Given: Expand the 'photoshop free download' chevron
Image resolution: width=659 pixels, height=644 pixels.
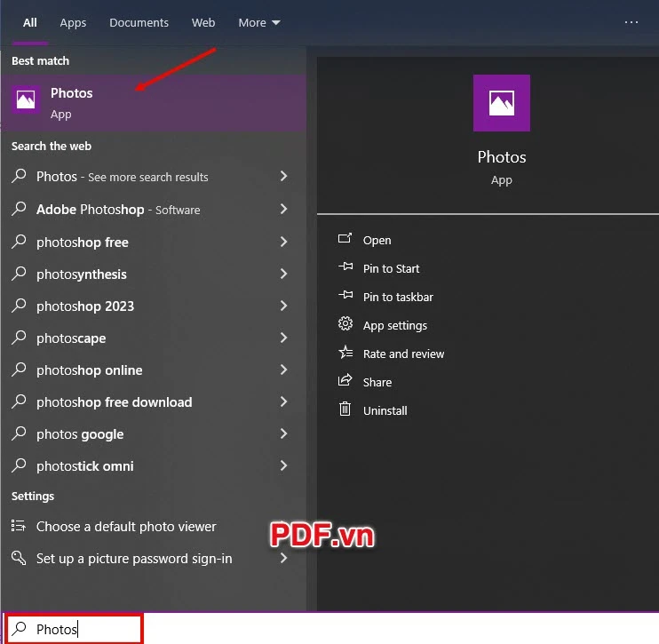Looking at the screenshot, I should pos(283,402).
